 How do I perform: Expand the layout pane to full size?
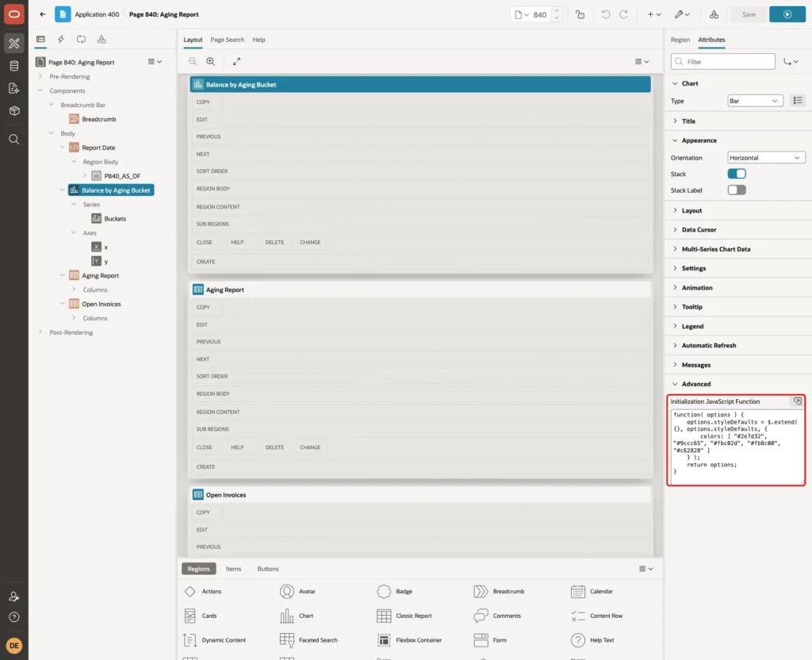point(236,61)
